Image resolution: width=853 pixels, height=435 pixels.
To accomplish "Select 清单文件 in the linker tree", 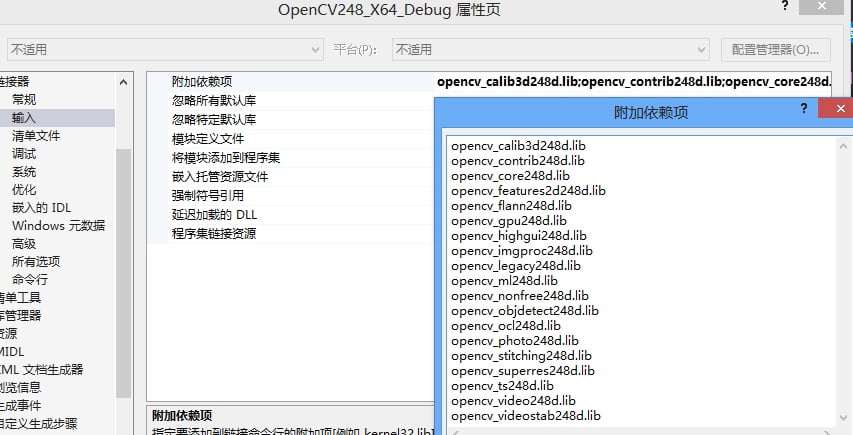I will (x=36, y=135).
